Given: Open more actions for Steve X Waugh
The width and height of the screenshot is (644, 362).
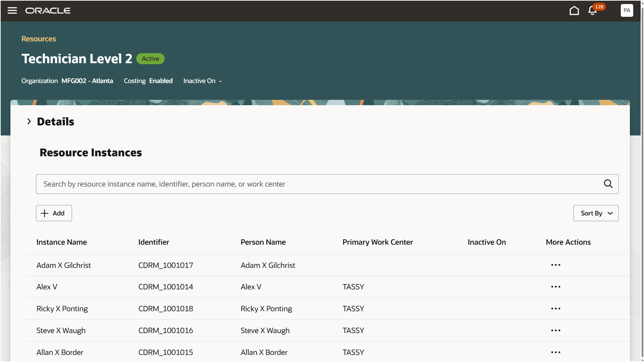Looking at the screenshot, I should click(556, 330).
